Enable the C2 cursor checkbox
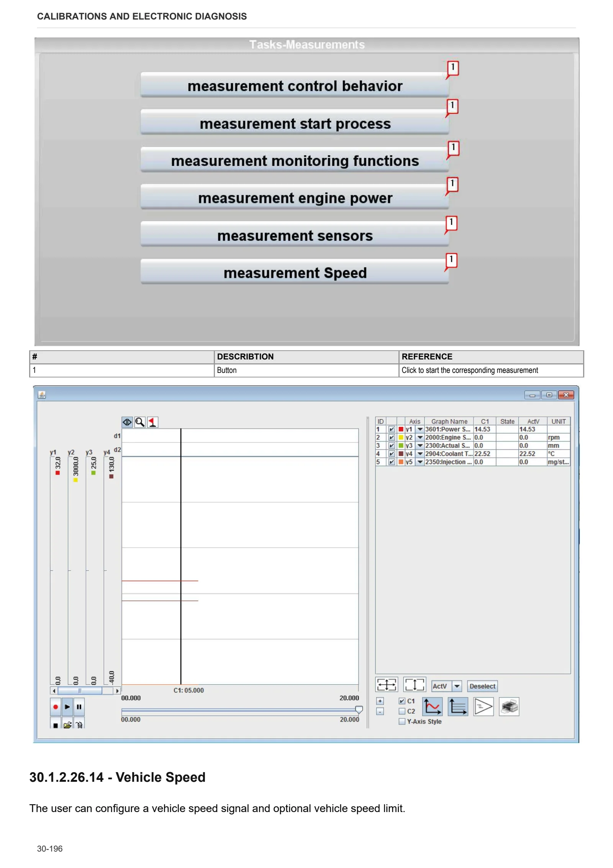This screenshot has width=613, height=868. pos(402,711)
